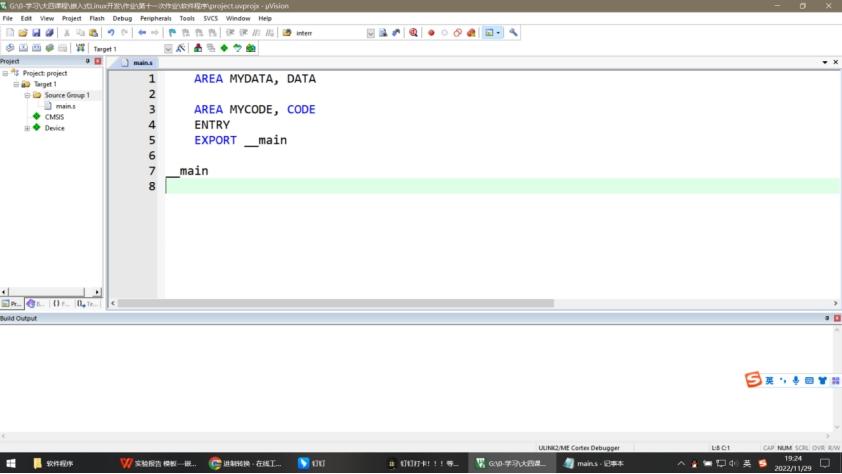The image size is (842, 474).
Task: Switch to the Project tab in the bottom panel
Action: pyautogui.click(x=12, y=304)
